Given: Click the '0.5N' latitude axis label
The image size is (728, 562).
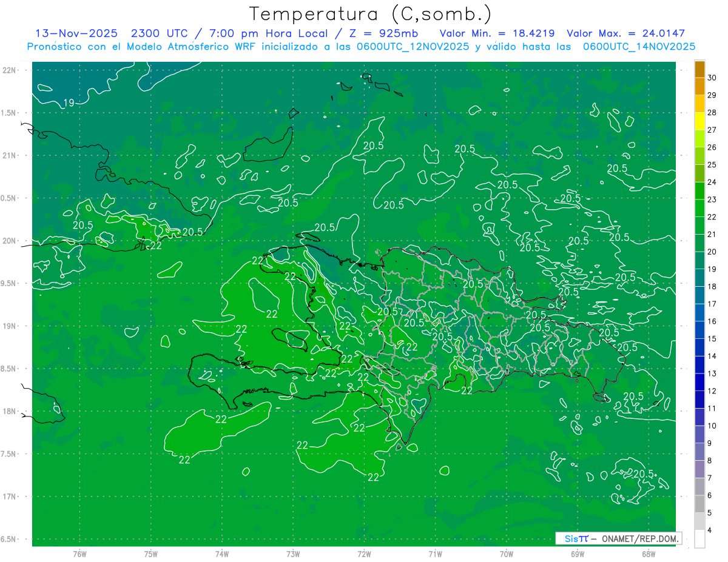Looking at the screenshot, I should (8, 198).
